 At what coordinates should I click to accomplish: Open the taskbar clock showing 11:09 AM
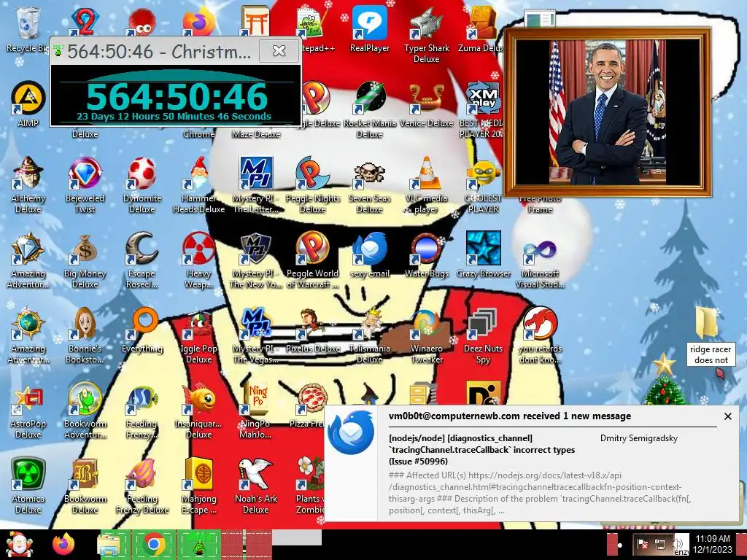point(713,544)
